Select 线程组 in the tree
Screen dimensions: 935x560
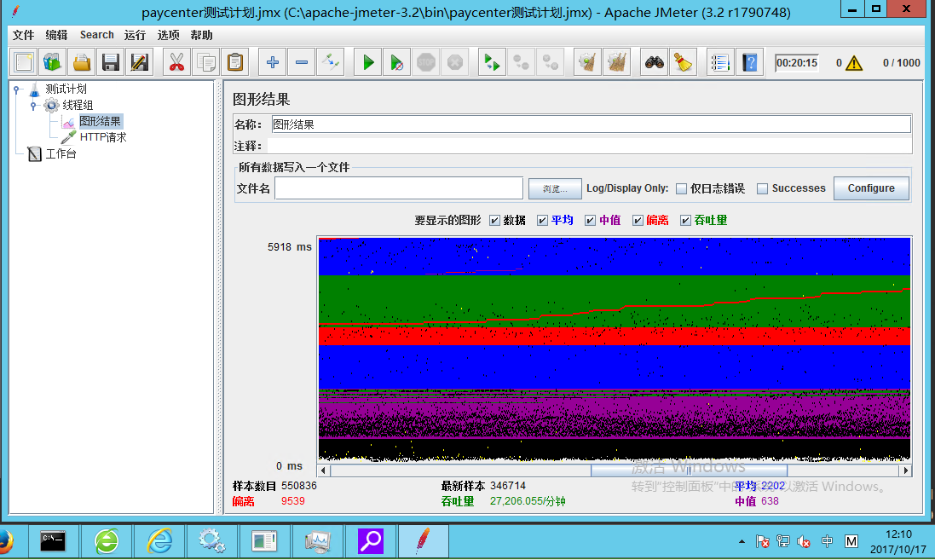(78, 105)
